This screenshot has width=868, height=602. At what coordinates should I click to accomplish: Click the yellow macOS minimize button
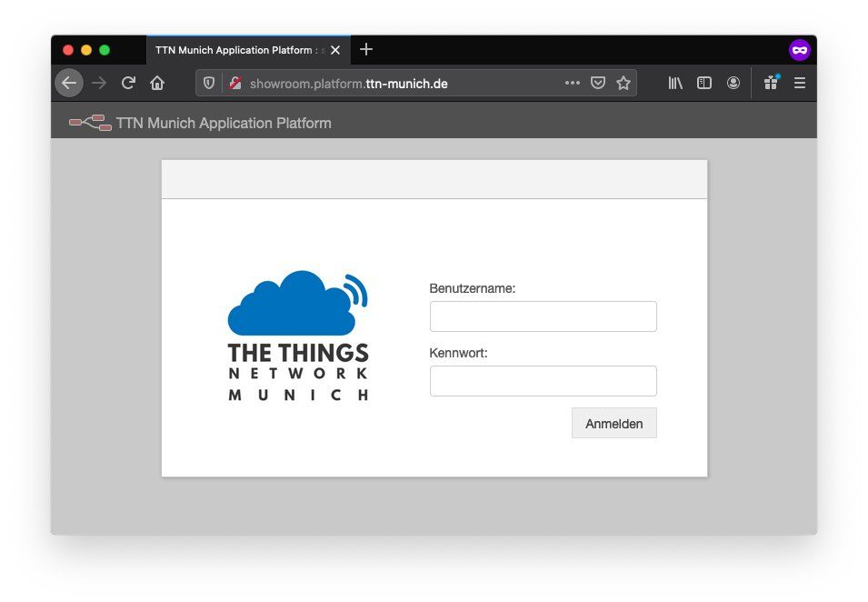pyautogui.click(x=86, y=50)
